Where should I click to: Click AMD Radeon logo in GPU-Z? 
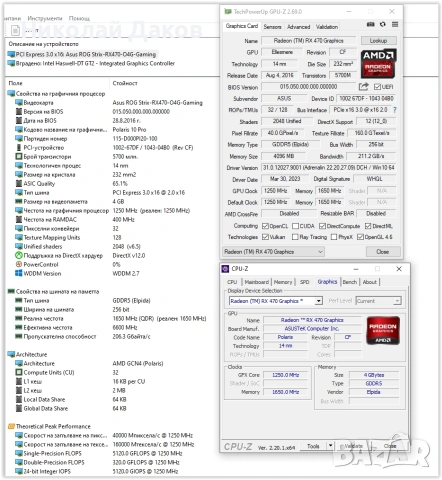378,63
